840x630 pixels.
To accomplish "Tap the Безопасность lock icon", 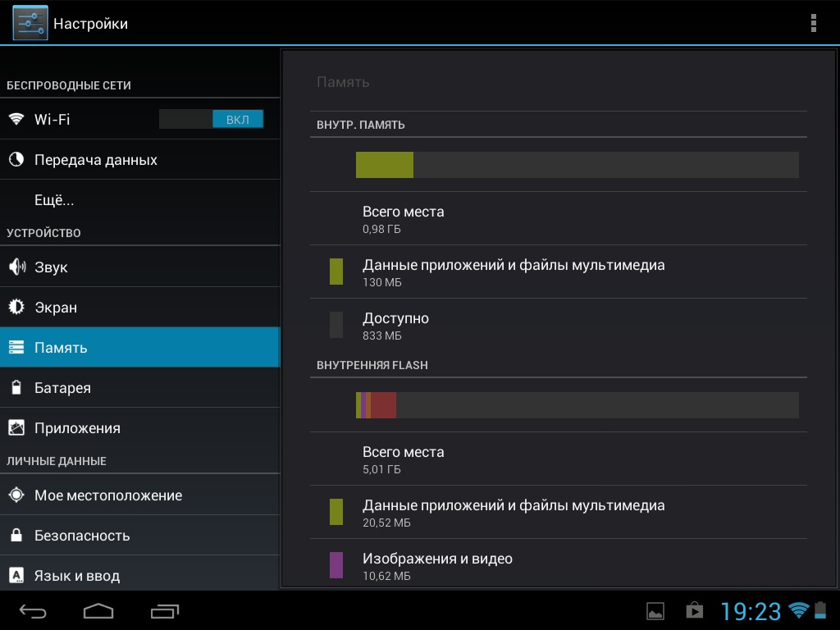I will pyautogui.click(x=16, y=536).
